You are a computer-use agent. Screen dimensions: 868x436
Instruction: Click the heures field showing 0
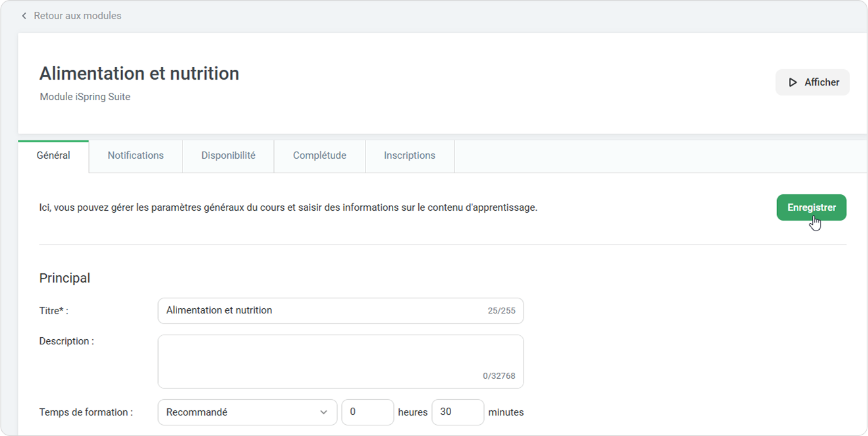[367, 412]
